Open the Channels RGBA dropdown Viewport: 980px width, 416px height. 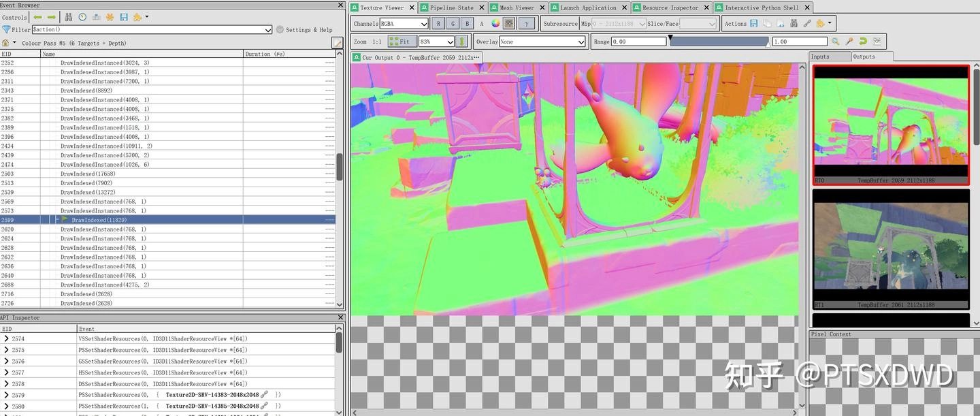(x=404, y=23)
